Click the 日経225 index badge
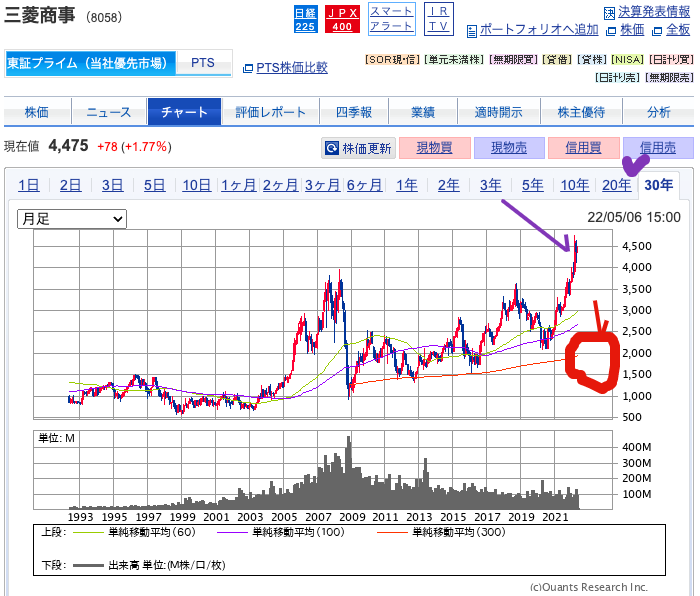This screenshot has width=700, height=596. tap(305, 20)
